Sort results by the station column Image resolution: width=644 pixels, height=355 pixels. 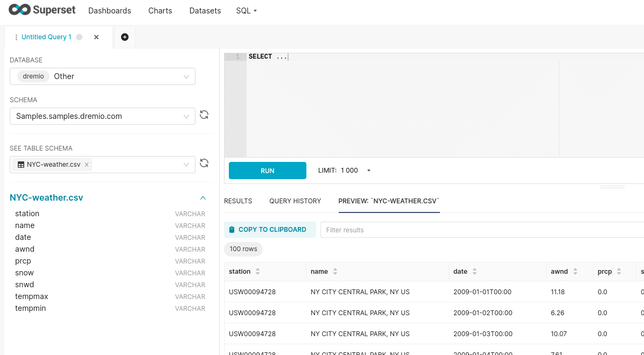click(x=258, y=271)
